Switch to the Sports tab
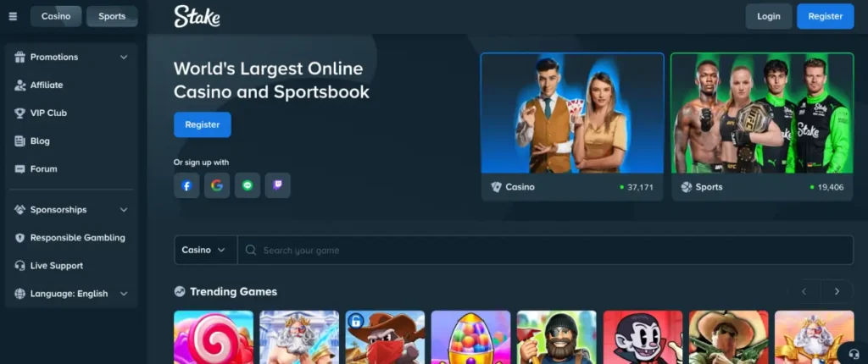The image size is (868, 364). [112, 16]
